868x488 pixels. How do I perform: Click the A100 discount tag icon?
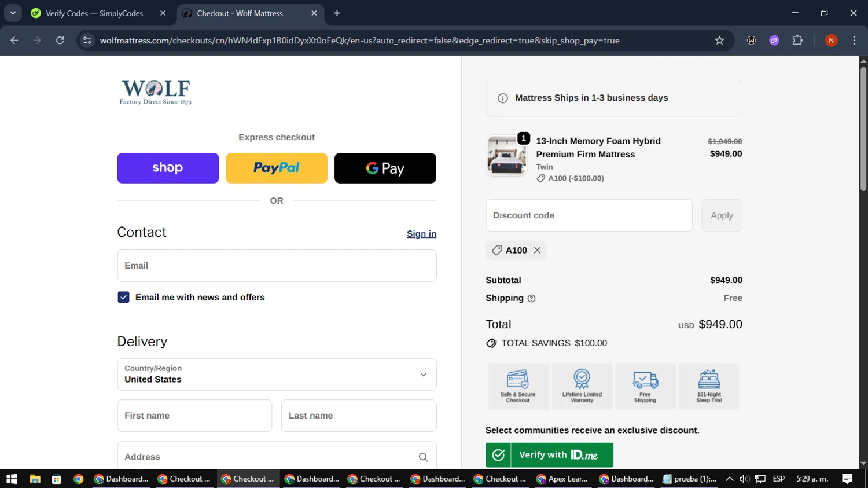[496, 250]
